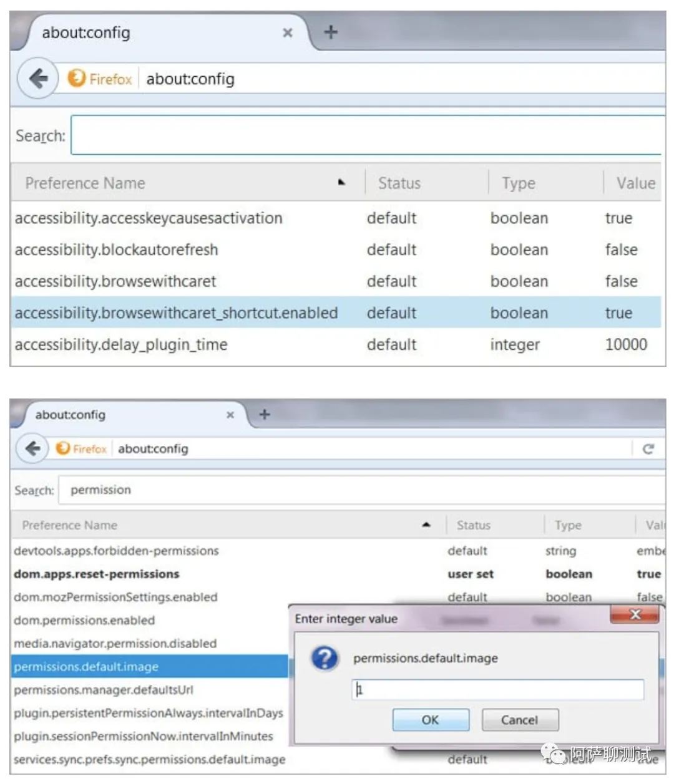Click the question mark icon in the dialog
Viewport: 674px width, 784px height.
pos(325,658)
